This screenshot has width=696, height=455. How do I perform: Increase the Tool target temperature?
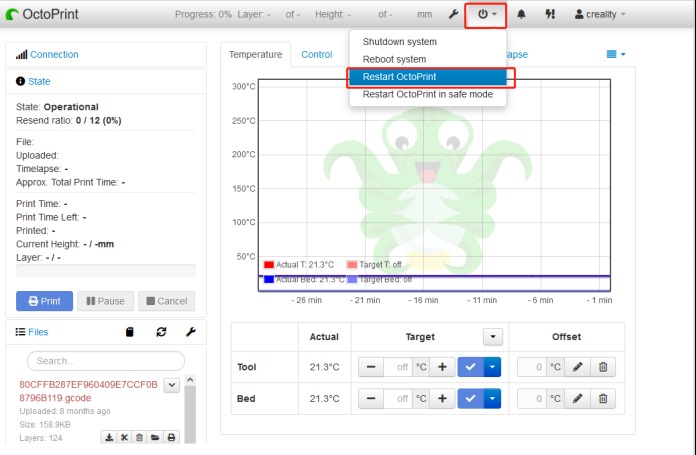442,367
